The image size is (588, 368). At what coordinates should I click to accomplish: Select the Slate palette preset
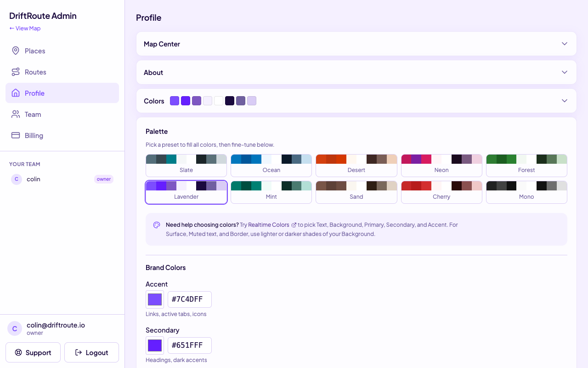click(x=186, y=166)
